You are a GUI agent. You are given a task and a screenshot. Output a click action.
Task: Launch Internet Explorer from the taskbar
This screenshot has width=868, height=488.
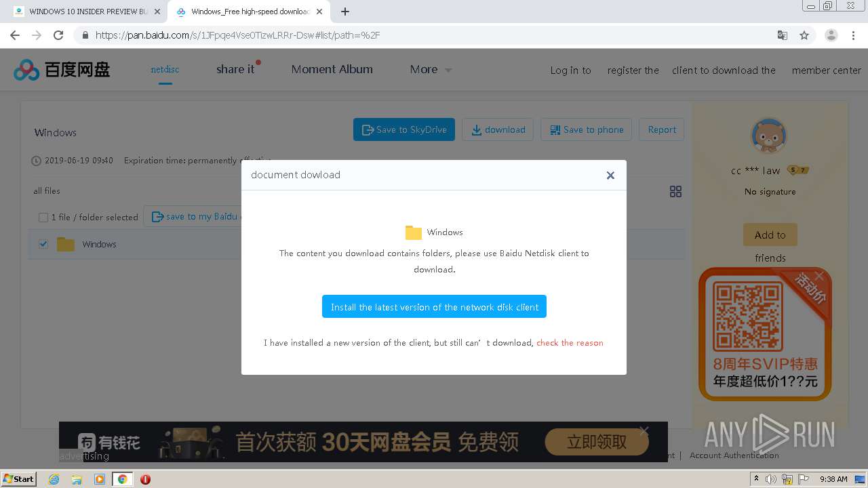point(54,479)
